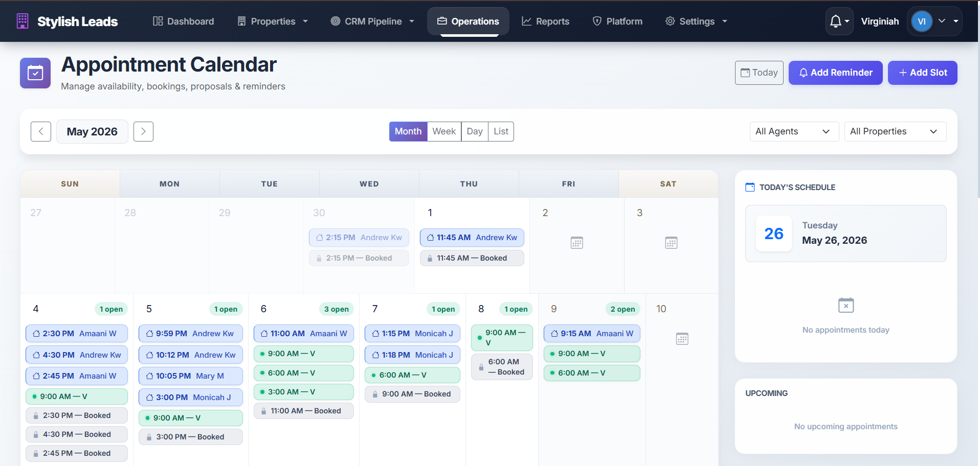Select the 3:00 AM — V open slot on May 6
Image resolution: width=980 pixels, height=466 pixels.
pyautogui.click(x=304, y=392)
